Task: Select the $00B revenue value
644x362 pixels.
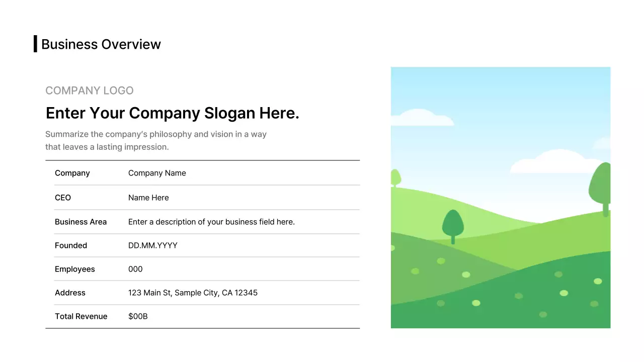Action: 138,316
